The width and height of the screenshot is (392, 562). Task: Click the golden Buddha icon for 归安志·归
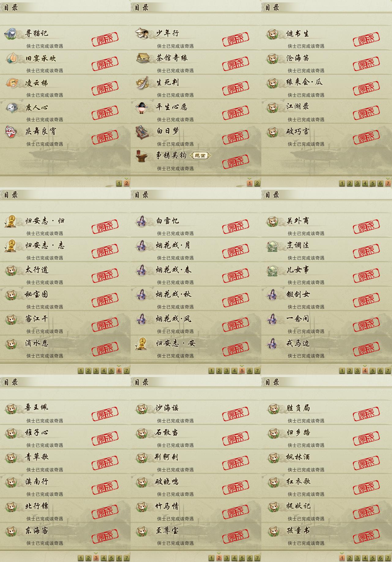coord(11,221)
